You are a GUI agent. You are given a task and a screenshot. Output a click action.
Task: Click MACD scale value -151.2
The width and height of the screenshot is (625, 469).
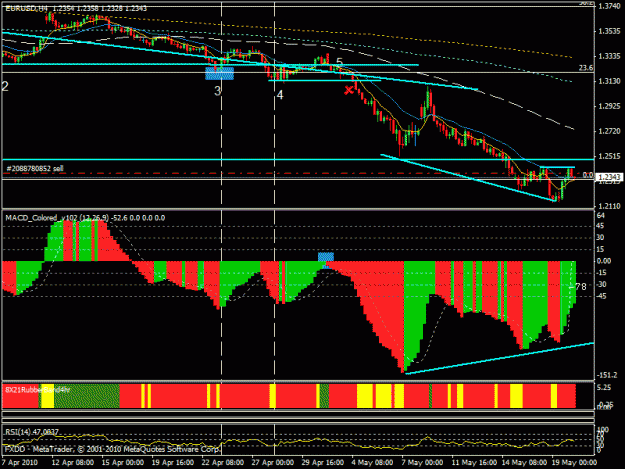tap(607, 375)
